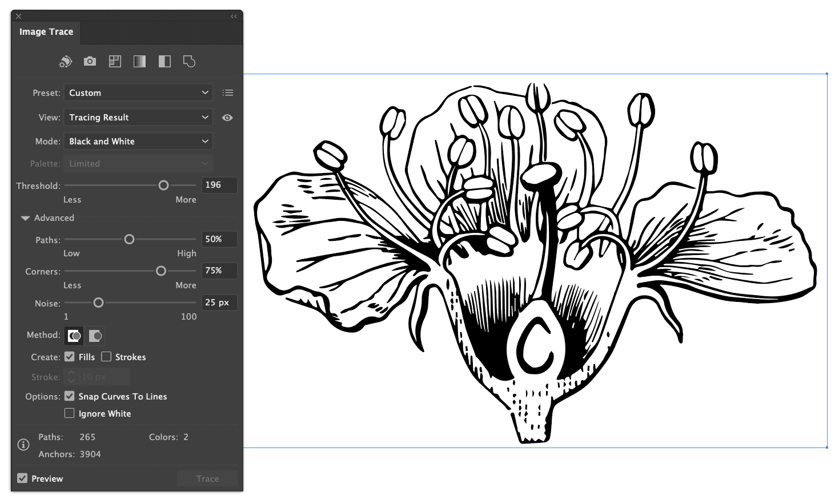Select the Image Trace tab
The width and height of the screenshot is (839, 504).
pyautogui.click(x=46, y=32)
